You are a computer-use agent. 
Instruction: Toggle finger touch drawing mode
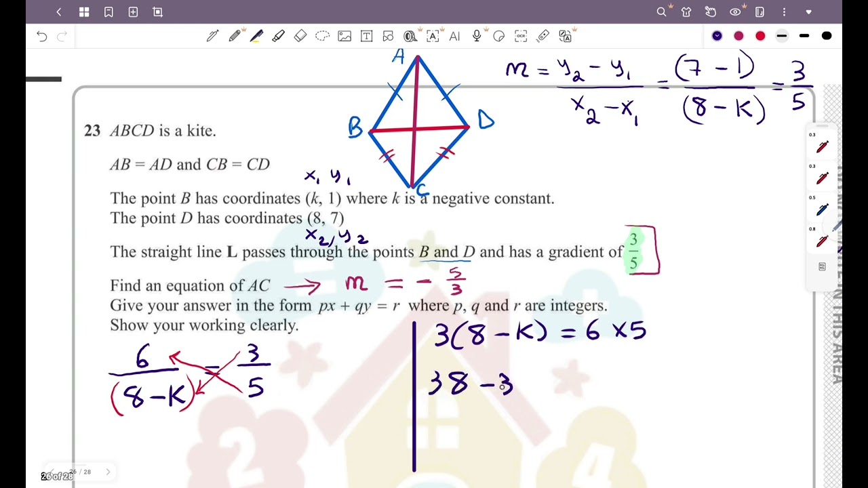click(x=710, y=12)
